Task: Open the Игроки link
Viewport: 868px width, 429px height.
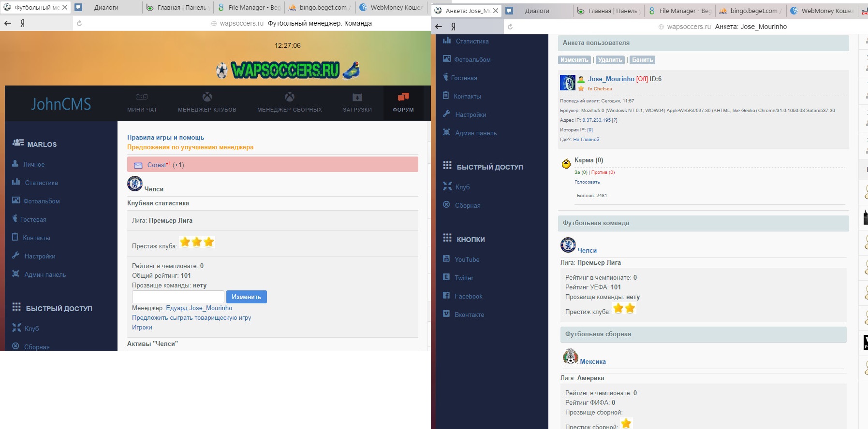Action: [142, 327]
